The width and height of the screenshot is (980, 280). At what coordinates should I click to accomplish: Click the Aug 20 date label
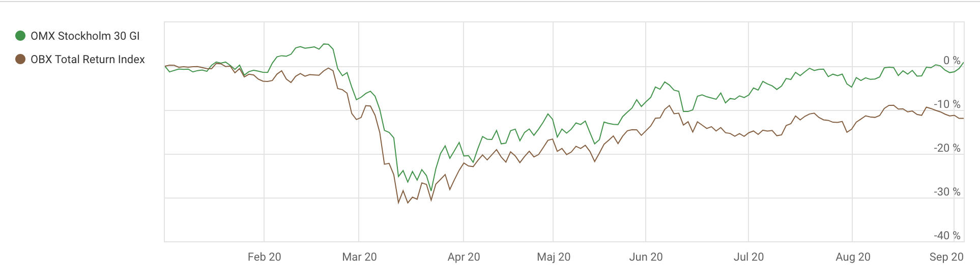point(853,257)
